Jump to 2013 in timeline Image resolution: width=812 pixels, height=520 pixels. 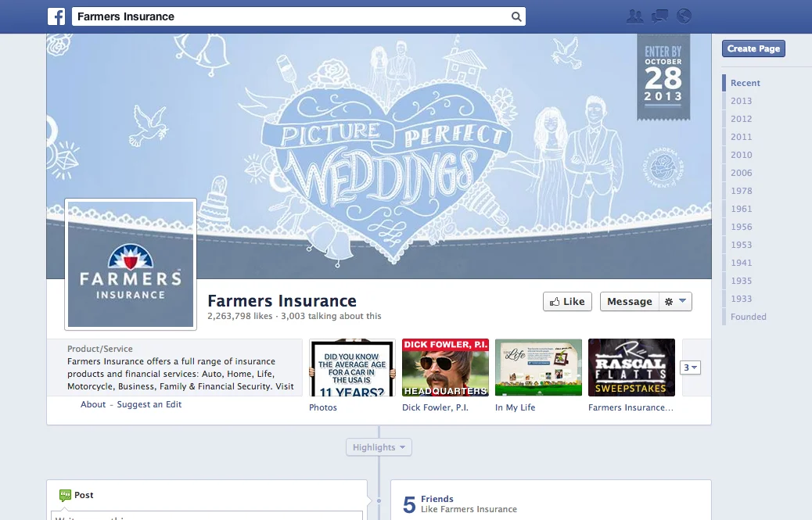coord(741,101)
